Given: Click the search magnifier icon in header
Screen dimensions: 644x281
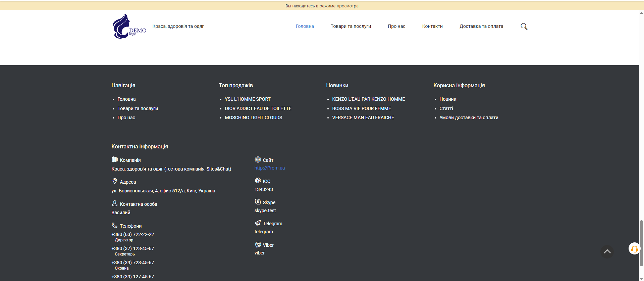Looking at the screenshot, I should 524,27.
